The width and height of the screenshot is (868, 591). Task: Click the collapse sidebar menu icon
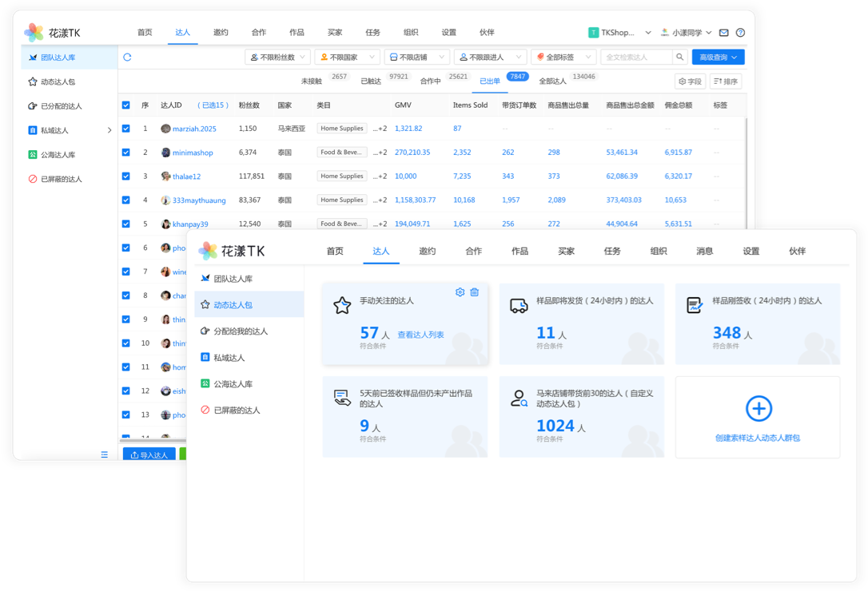(104, 454)
